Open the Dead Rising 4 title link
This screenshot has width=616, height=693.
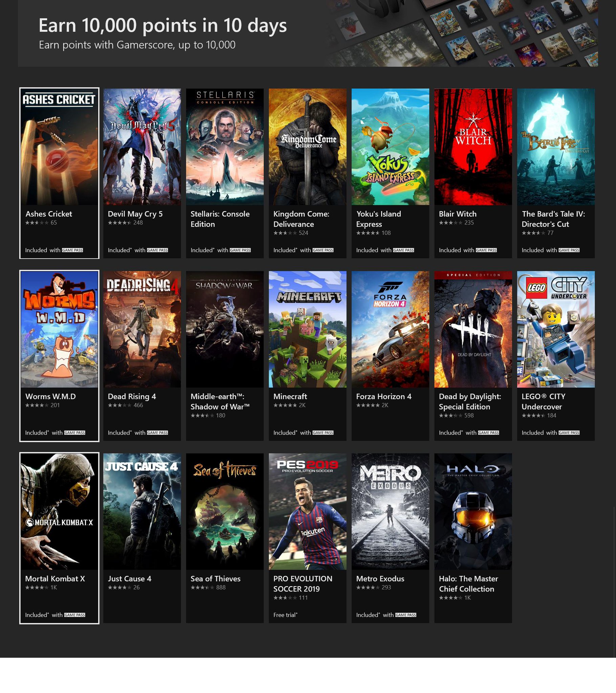pyautogui.click(x=132, y=396)
